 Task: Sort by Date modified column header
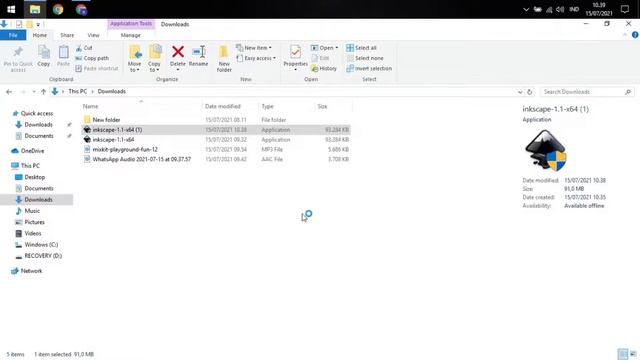(223, 107)
